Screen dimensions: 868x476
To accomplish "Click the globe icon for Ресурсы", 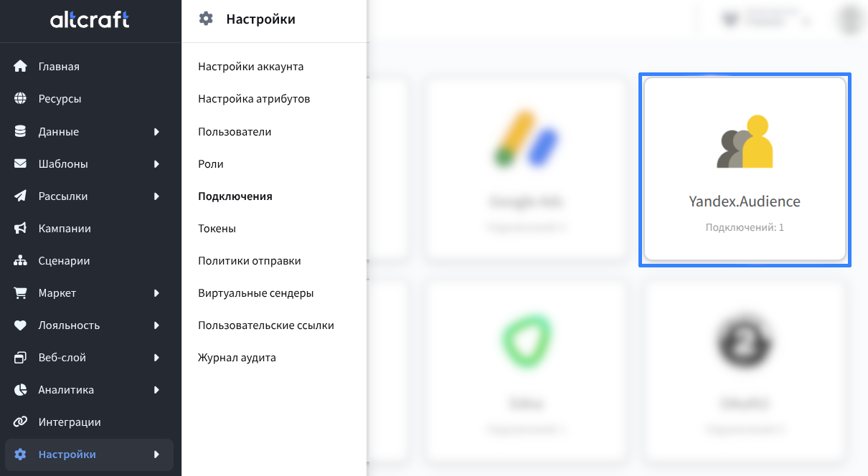I will coord(20,99).
